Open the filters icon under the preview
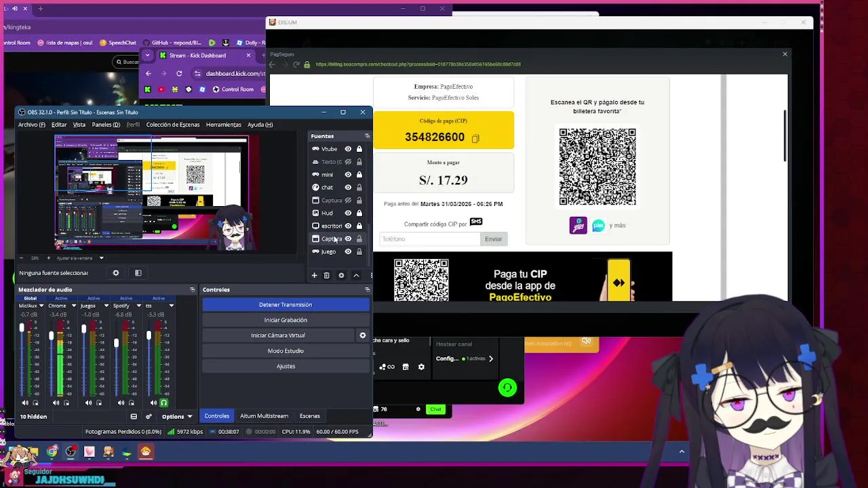 [138, 273]
